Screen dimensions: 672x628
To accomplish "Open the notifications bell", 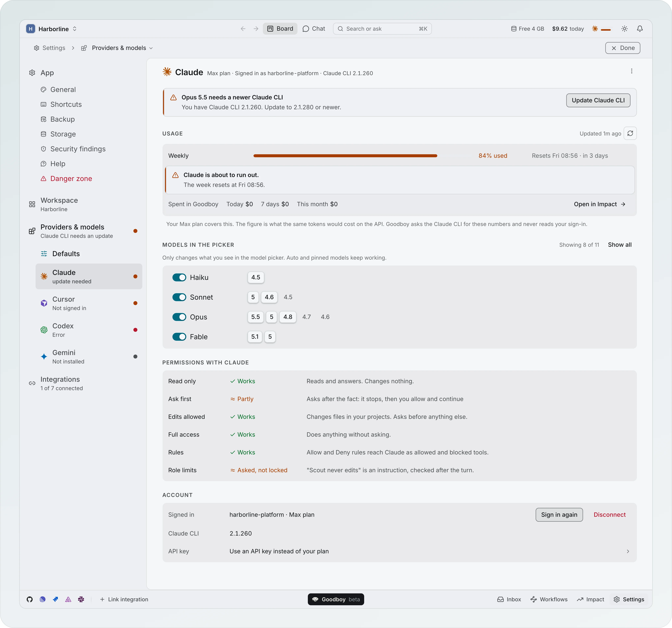I will [x=640, y=29].
